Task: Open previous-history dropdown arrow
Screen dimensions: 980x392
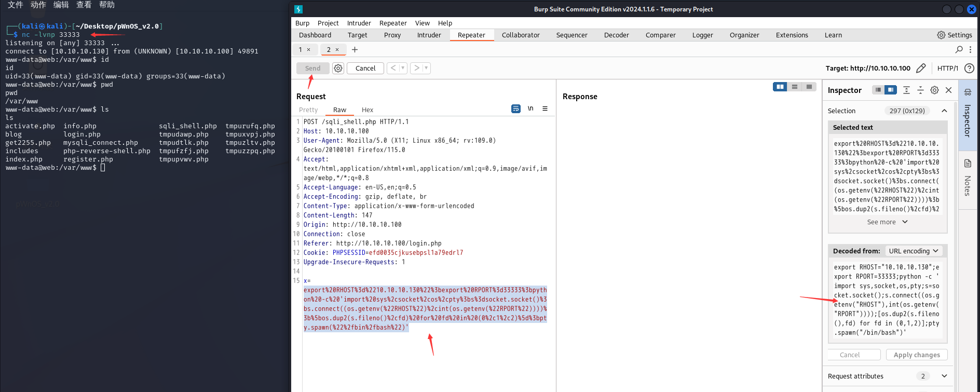Action: pyautogui.click(x=403, y=68)
